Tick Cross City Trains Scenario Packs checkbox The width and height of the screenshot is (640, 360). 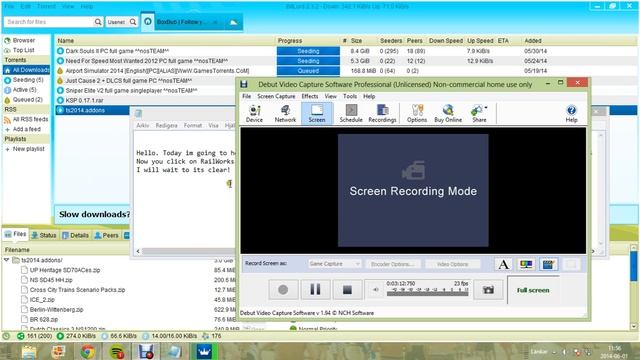(24, 290)
